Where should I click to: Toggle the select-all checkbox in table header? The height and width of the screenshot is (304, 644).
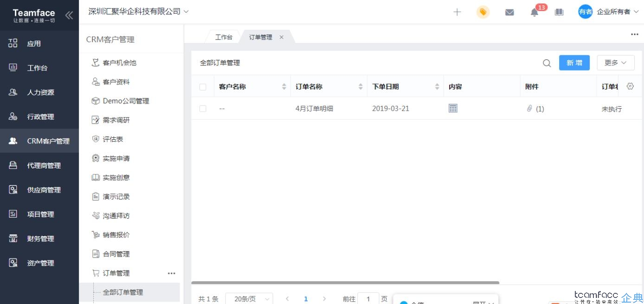coord(203,87)
